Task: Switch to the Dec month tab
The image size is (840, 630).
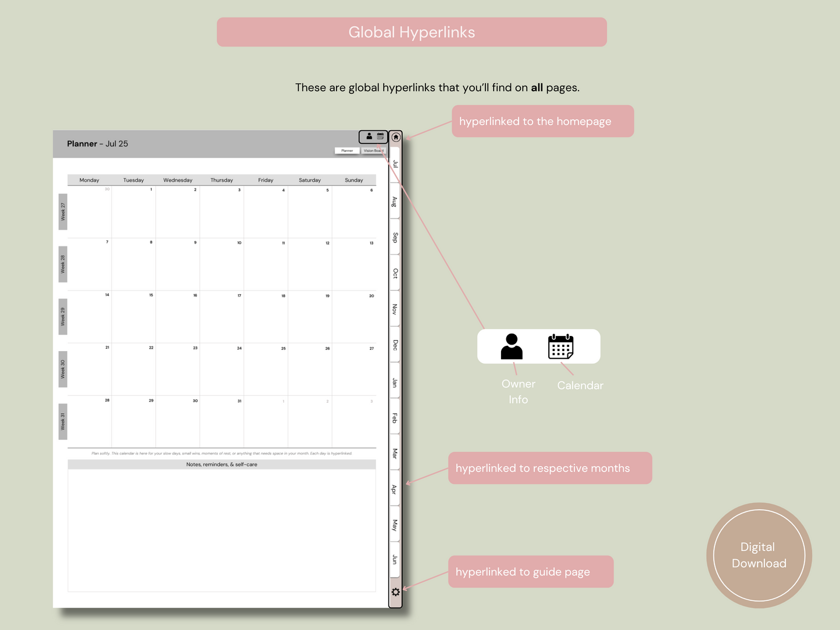Action: (x=395, y=345)
